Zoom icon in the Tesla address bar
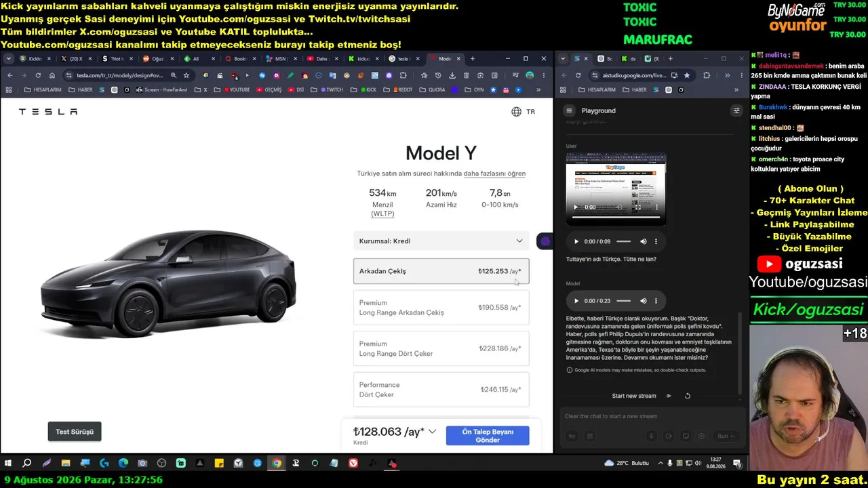This screenshot has width=868, height=488. tap(174, 75)
